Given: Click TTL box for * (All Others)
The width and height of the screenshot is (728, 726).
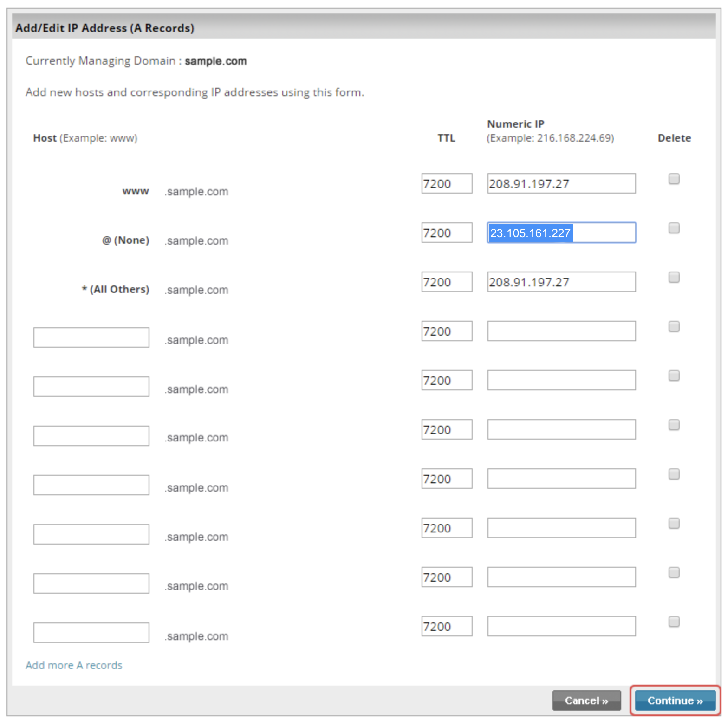Looking at the screenshot, I should pyautogui.click(x=446, y=282).
